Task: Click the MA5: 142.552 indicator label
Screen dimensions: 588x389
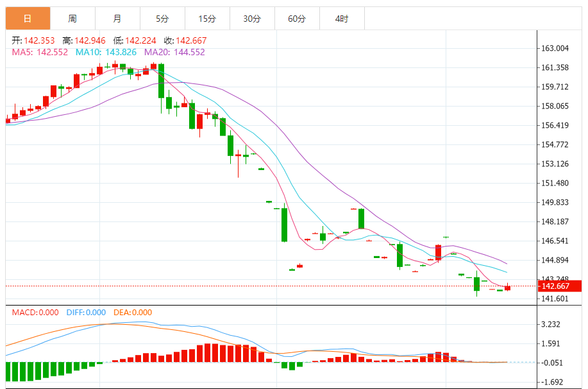Action: click(40, 52)
